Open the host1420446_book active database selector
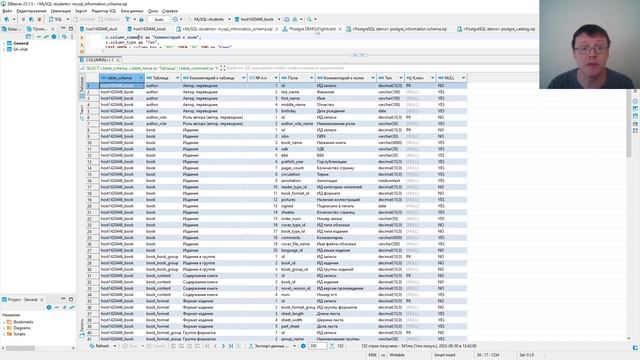The width and height of the screenshot is (640, 360). point(257,19)
